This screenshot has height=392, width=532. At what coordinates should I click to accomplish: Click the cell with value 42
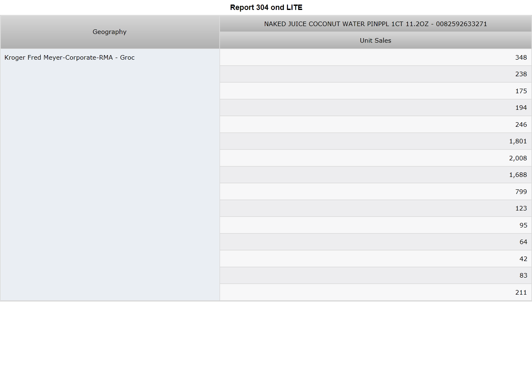375,259
